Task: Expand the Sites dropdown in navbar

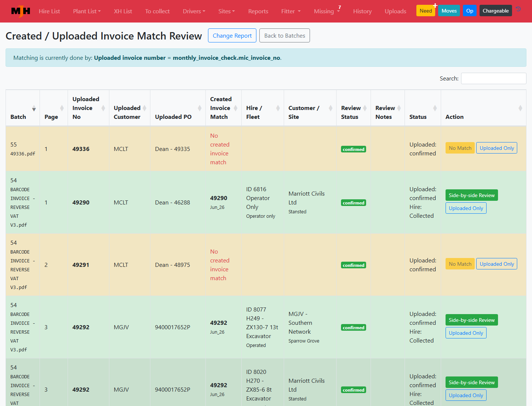Action: pos(226,11)
